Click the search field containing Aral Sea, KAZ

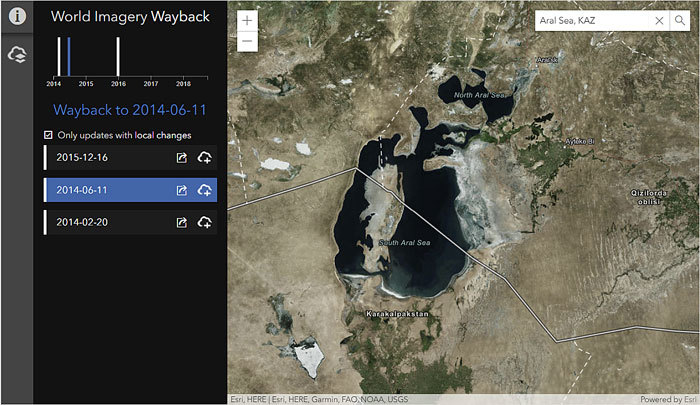click(592, 21)
